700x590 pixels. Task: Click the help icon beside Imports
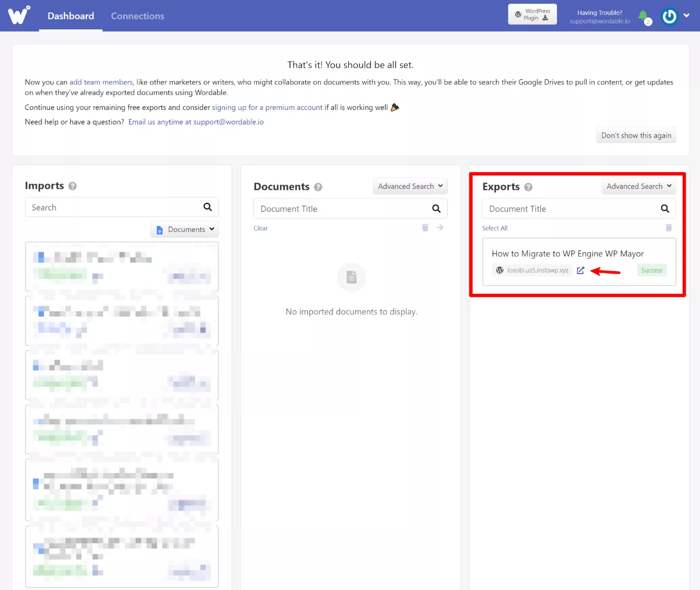(x=72, y=186)
